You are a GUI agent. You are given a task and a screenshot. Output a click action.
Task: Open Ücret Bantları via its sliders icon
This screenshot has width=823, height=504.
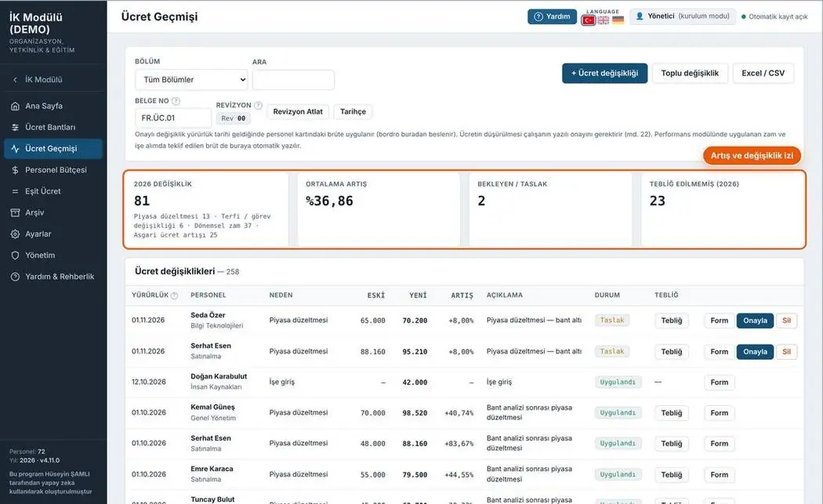pos(15,128)
